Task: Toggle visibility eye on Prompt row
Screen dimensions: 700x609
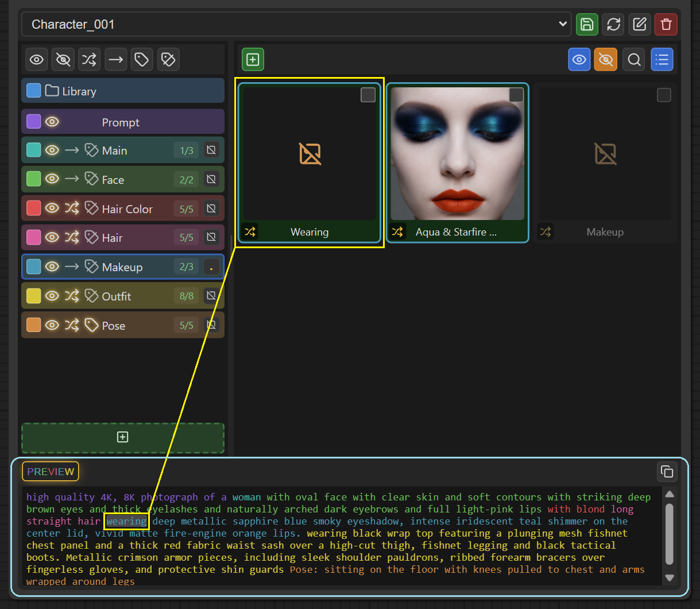Action: point(52,122)
